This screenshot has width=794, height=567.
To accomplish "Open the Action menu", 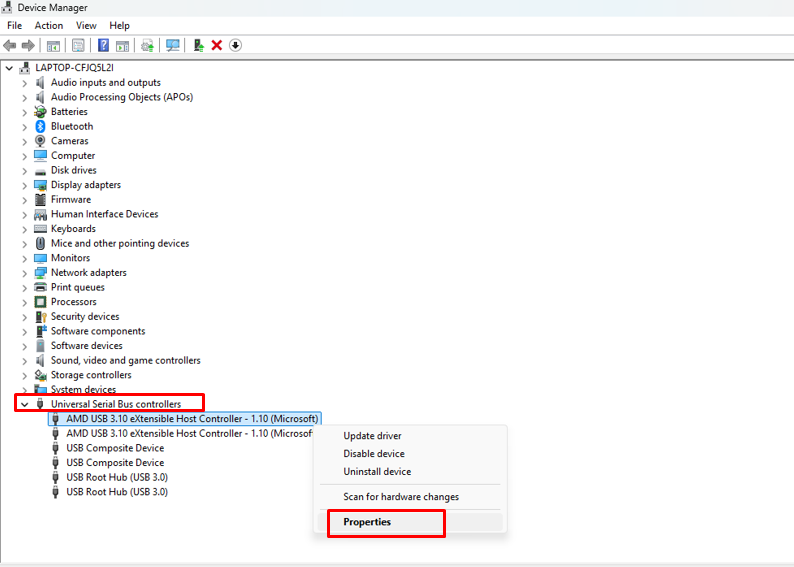I will click(x=48, y=25).
